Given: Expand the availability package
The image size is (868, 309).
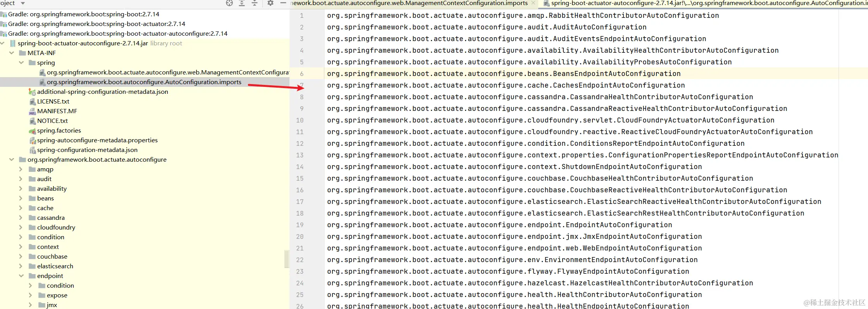Looking at the screenshot, I should click(x=21, y=189).
